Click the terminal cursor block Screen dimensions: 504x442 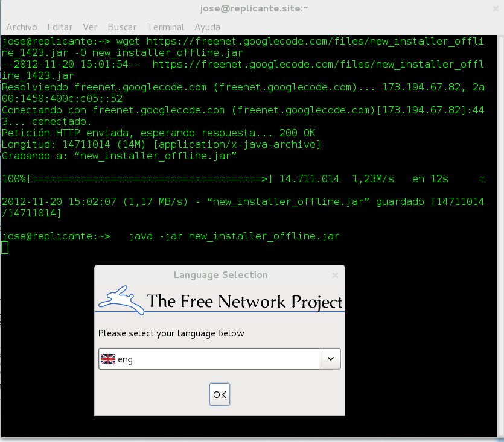click(5, 248)
